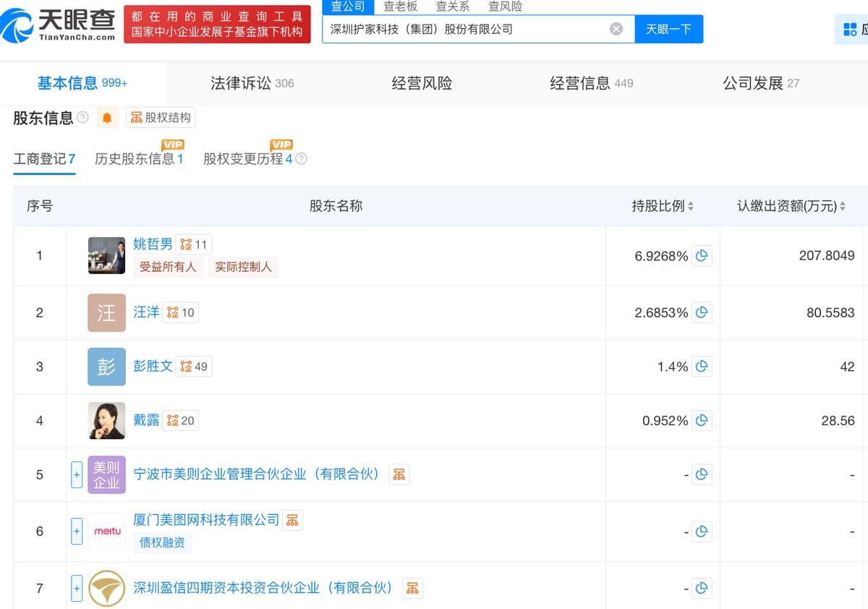This screenshot has height=609, width=868.
Task: Click the relation count 20 badge for 戴露
Action: 180,420
